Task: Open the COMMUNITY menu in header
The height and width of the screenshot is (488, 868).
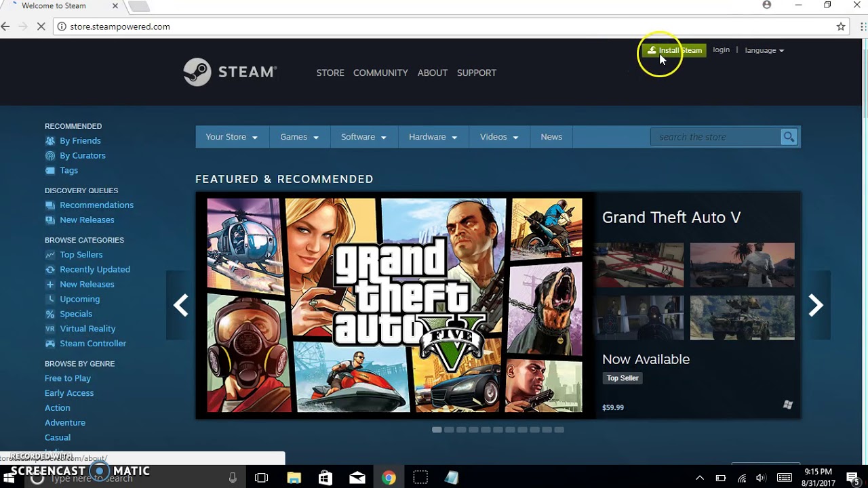Action: (x=380, y=73)
